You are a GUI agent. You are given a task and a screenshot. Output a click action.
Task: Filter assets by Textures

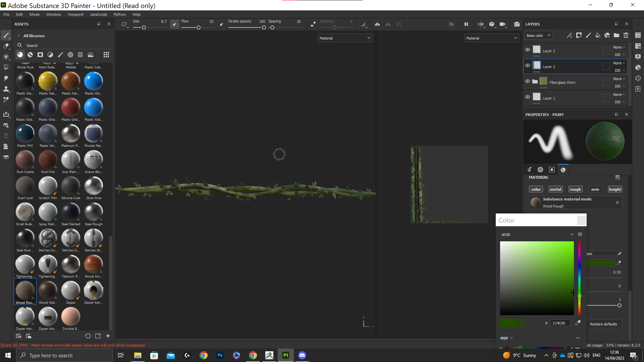80,55
